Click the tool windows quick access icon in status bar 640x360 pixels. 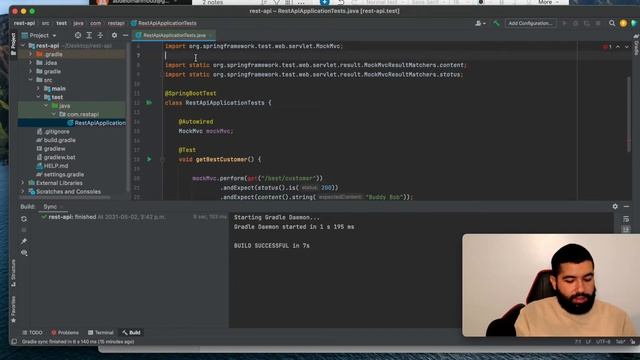pyautogui.click(x=14, y=342)
